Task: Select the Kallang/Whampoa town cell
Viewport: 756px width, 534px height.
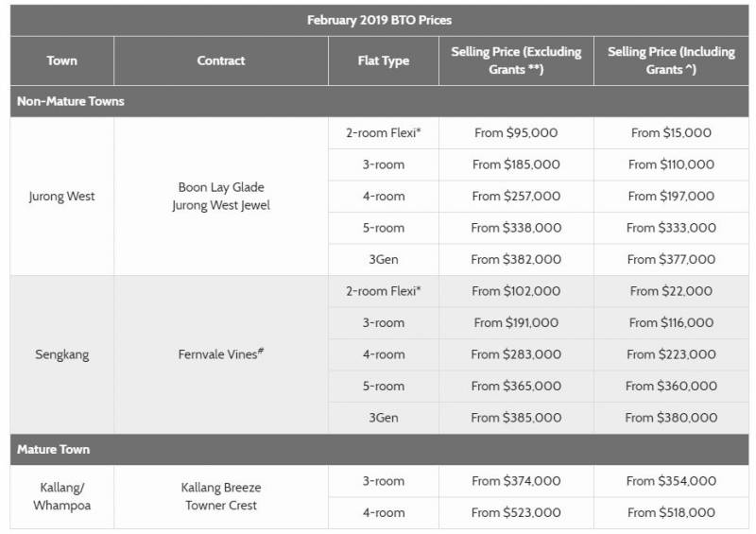Action: pyautogui.click(x=62, y=496)
